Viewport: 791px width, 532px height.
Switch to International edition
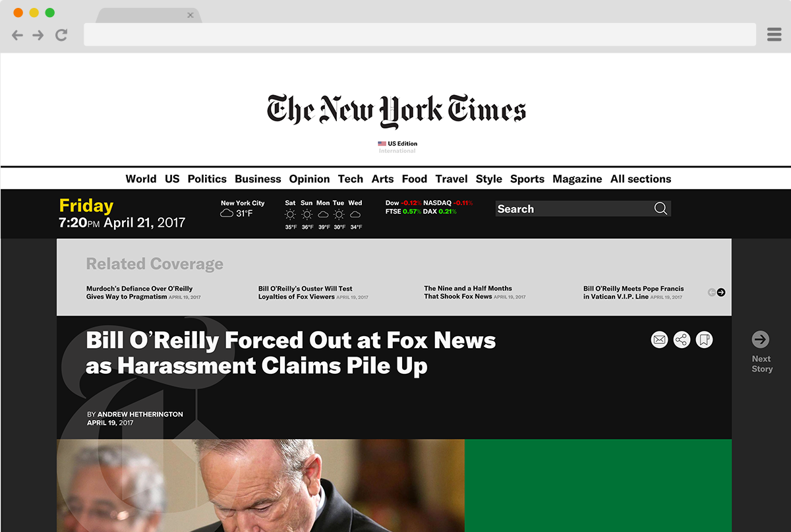click(397, 151)
